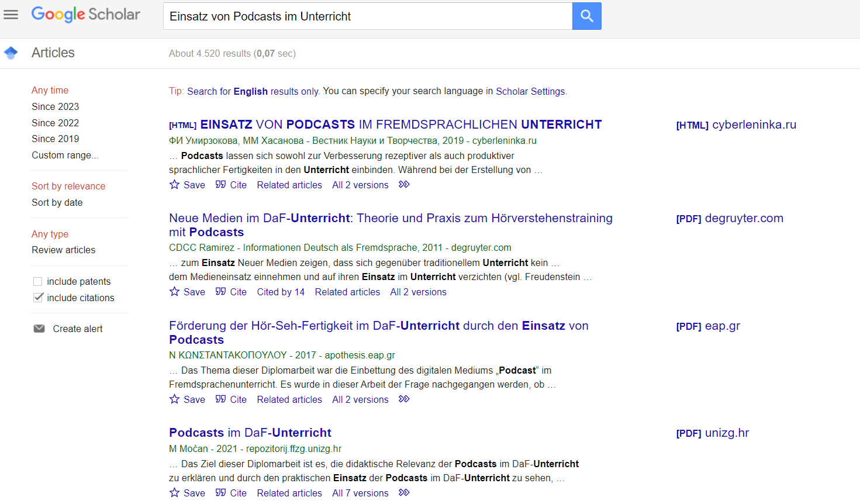Open the hamburger main menu

[x=11, y=15]
